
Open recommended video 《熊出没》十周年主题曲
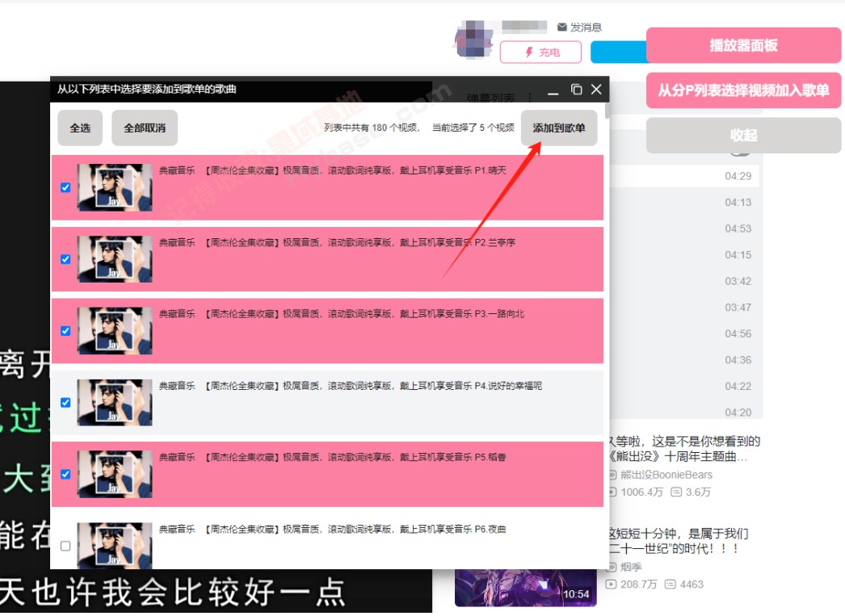point(684,449)
